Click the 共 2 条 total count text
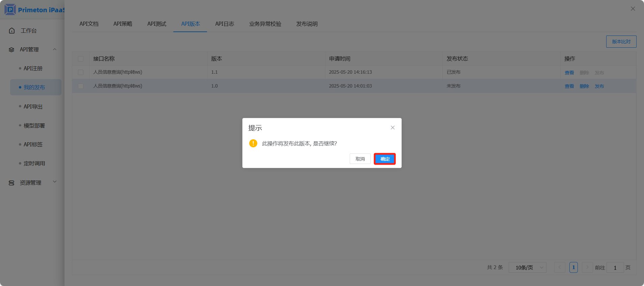Image resolution: width=644 pixels, height=286 pixels. point(495,267)
